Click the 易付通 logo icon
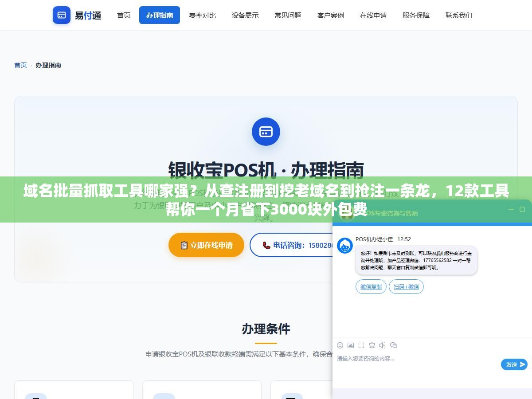This screenshot has height=399, width=532. [x=62, y=15]
